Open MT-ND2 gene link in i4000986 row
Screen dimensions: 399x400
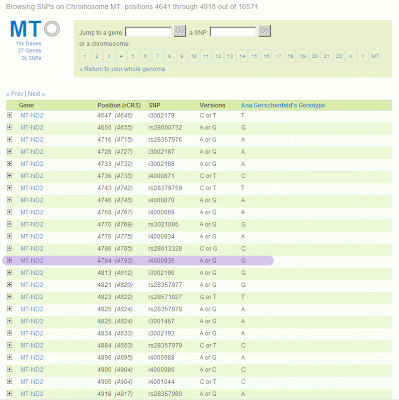(x=32, y=370)
